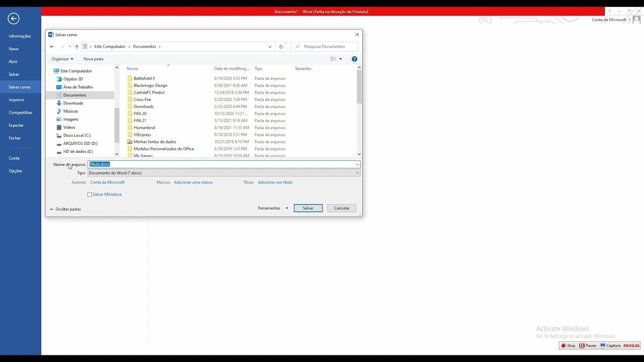Sort by the Data de modificação column header

[231, 69]
